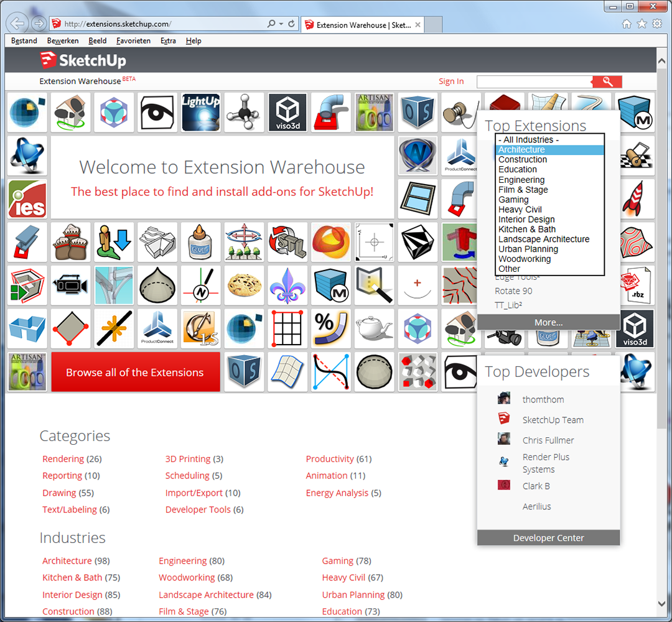Click the molecule model extension icon
The image size is (672, 622).
(244, 112)
